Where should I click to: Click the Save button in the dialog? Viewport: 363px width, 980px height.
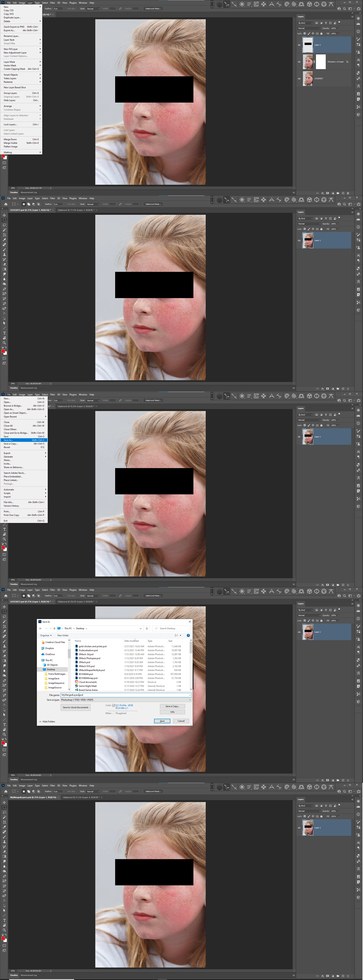click(x=162, y=721)
